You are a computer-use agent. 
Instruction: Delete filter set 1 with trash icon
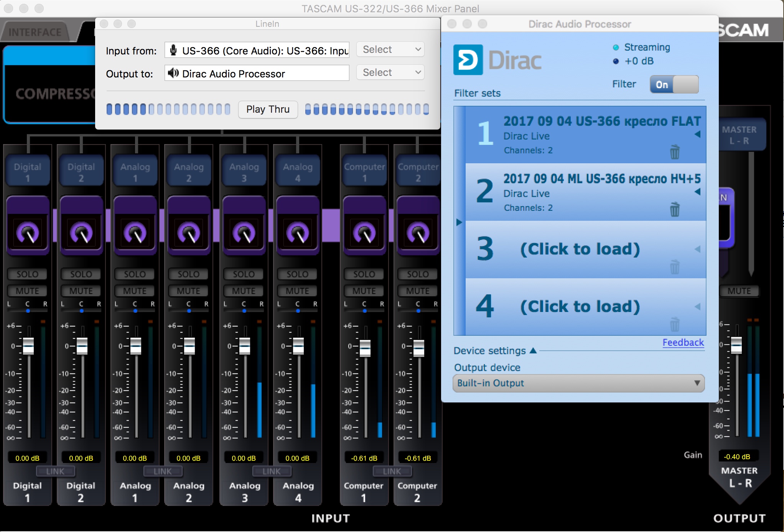pyautogui.click(x=674, y=152)
